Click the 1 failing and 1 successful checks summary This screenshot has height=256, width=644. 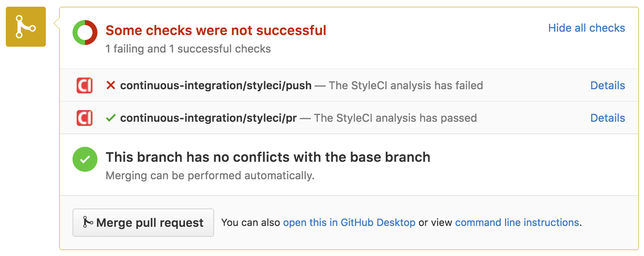188,49
